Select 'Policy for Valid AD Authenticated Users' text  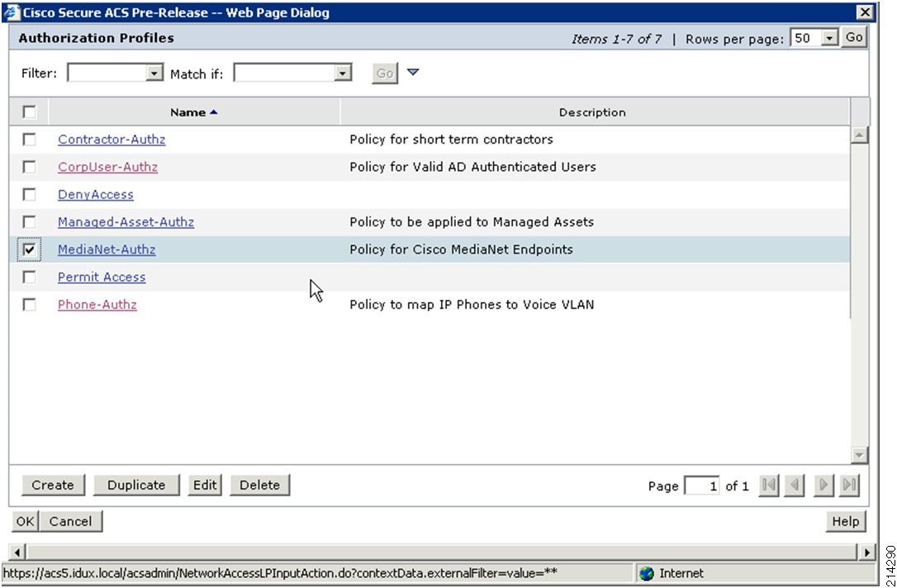pos(472,167)
